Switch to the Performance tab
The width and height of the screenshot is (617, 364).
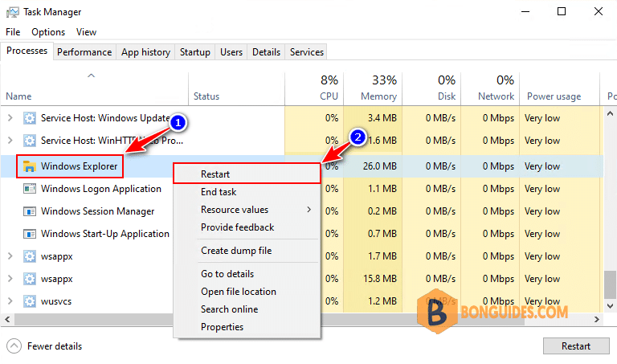pyautogui.click(x=84, y=52)
